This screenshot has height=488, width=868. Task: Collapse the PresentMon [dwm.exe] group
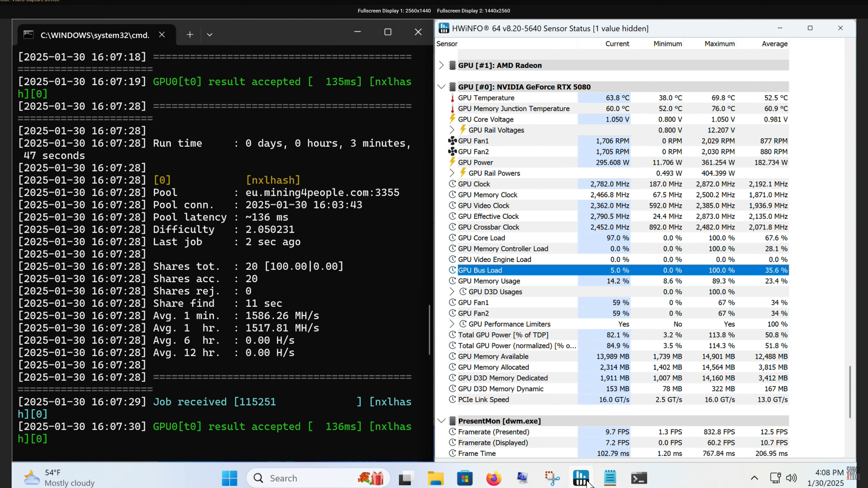point(441,421)
